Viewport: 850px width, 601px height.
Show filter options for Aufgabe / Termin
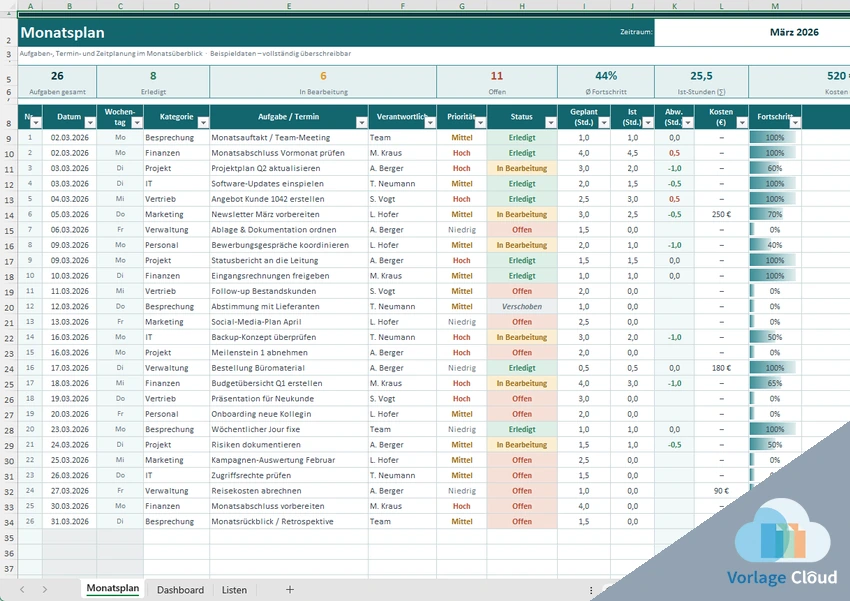[362, 123]
